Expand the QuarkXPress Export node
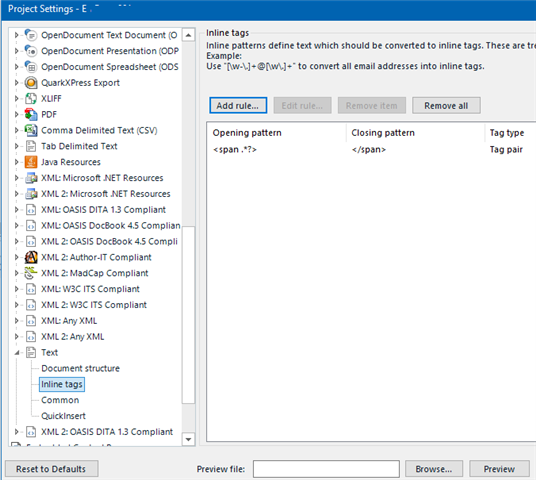The image size is (536, 480). point(16,82)
